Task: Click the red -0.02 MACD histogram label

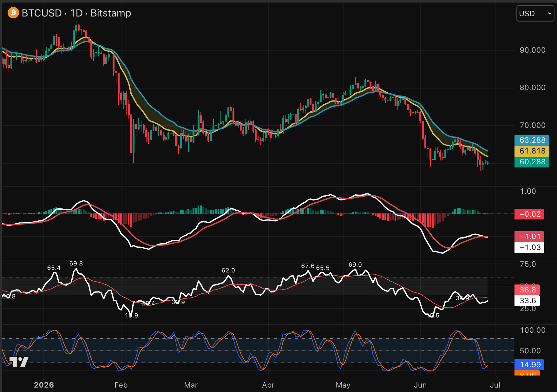Action: pos(529,214)
